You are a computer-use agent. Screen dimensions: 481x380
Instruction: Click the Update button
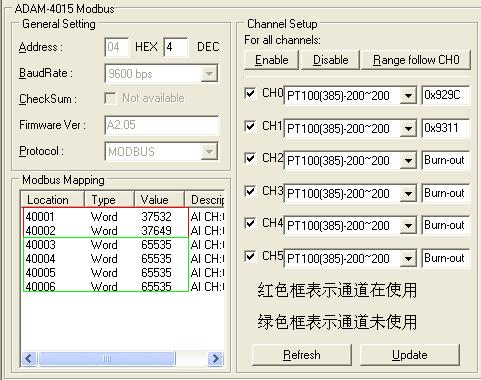410,355
